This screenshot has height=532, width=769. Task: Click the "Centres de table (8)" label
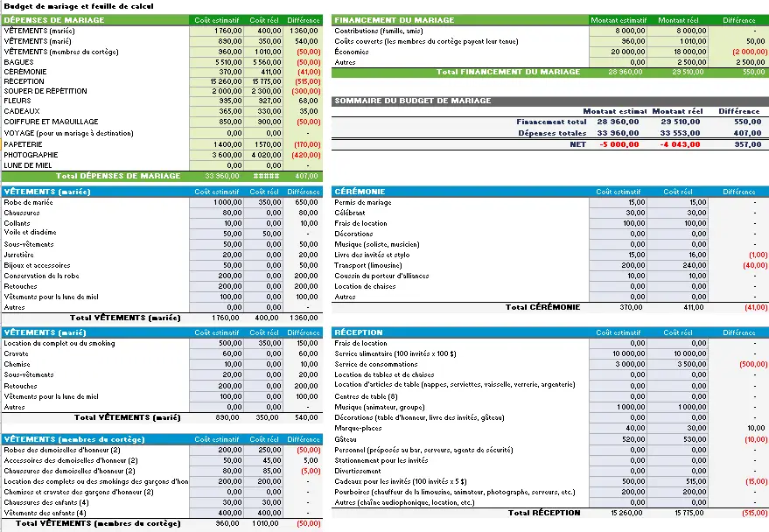pyautogui.click(x=366, y=396)
